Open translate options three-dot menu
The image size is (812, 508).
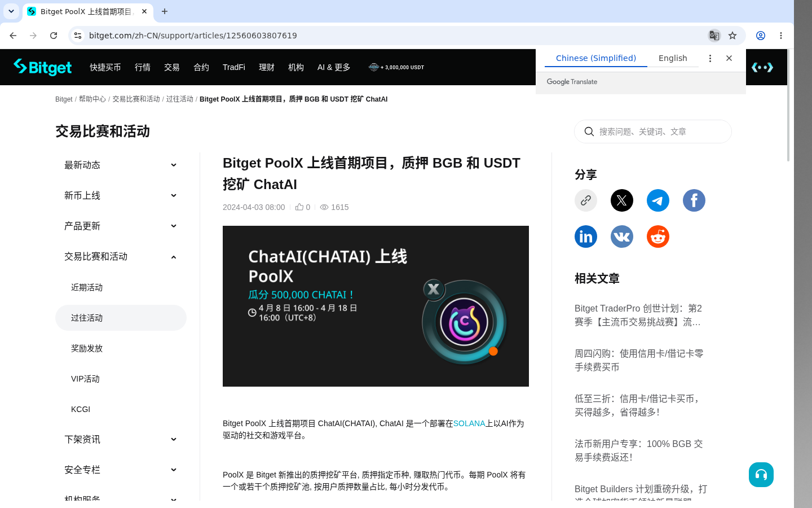(710, 58)
